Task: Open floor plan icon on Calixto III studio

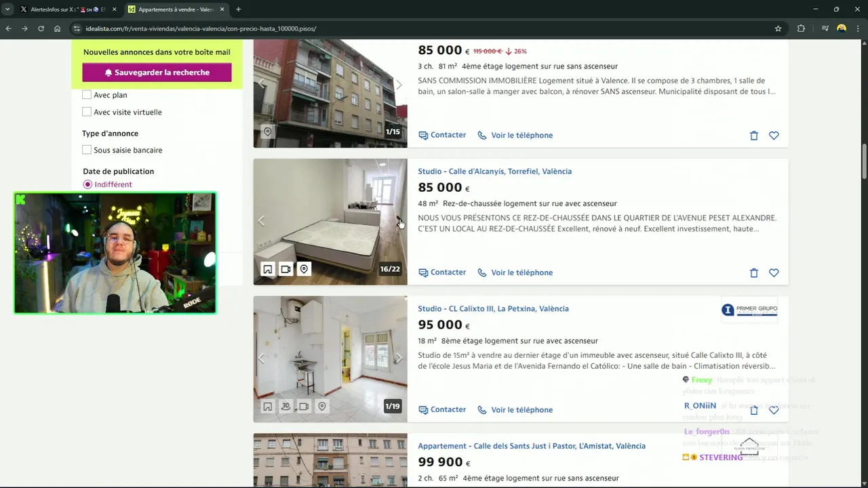Action: (268, 407)
